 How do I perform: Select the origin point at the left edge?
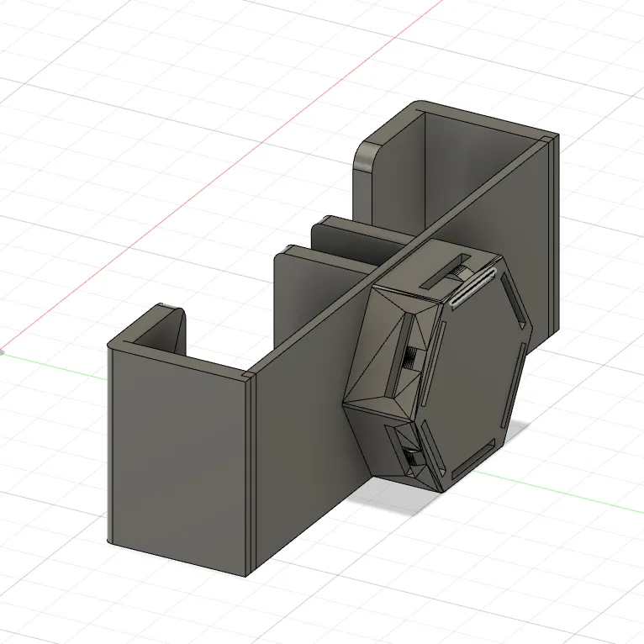coord(1,351)
